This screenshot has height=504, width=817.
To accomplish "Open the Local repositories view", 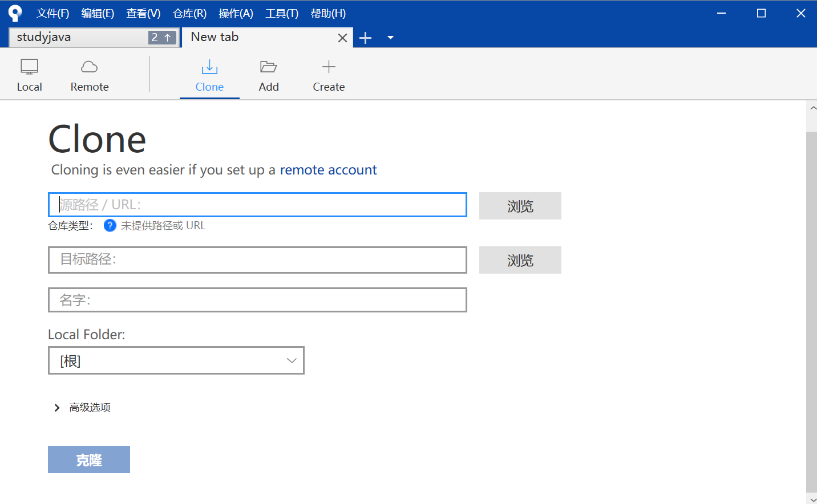I will click(29, 75).
